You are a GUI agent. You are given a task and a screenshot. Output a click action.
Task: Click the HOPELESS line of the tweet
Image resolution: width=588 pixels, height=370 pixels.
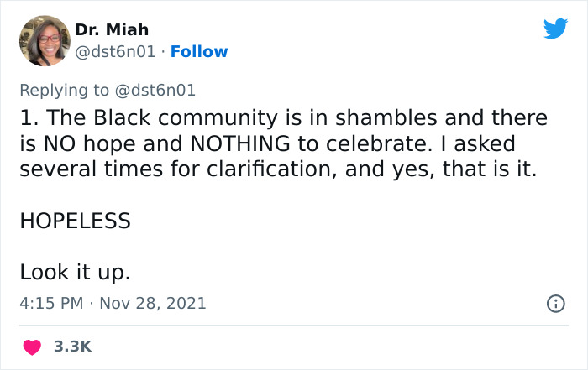click(75, 221)
